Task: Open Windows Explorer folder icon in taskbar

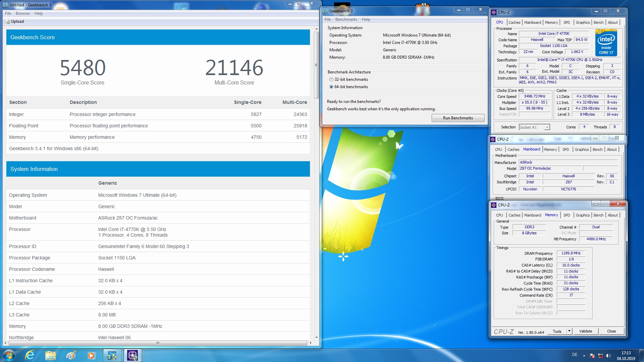Action: pyautogui.click(x=50, y=355)
